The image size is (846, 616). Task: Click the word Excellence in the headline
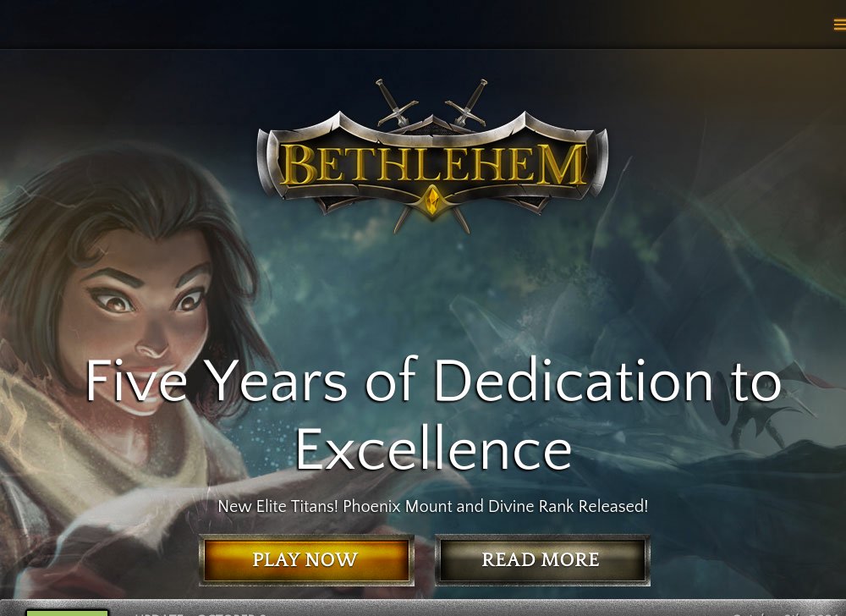(x=433, y=449)
